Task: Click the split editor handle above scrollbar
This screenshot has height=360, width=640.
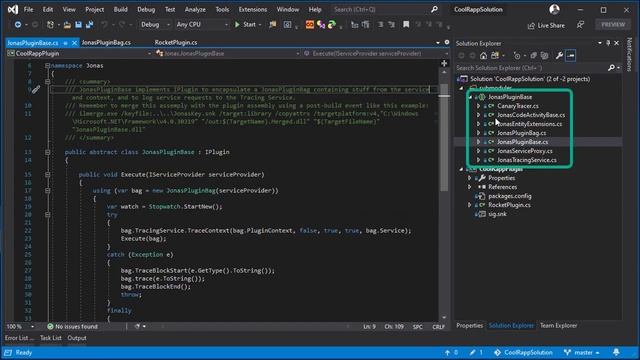Action: click(x=444, y=63)
